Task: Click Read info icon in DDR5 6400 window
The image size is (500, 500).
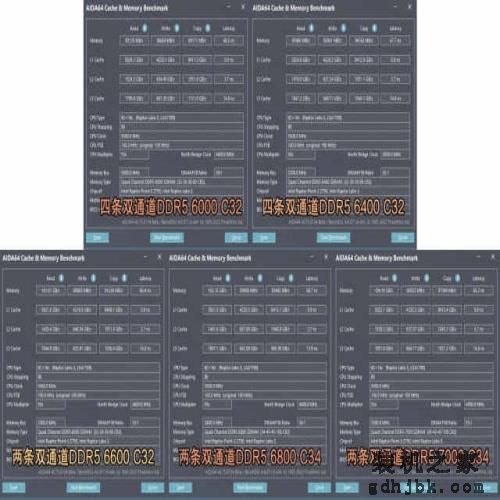Action: pyautogui.click(x=311, y=28)
